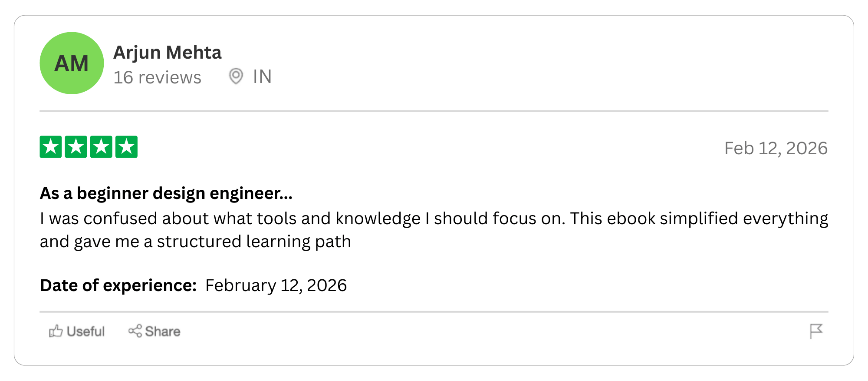Image resolution: width=868 pixels, height=381 pixels.
Task: Click the 'February 12, 2026' experience date
Action: (x=276, y=285)
